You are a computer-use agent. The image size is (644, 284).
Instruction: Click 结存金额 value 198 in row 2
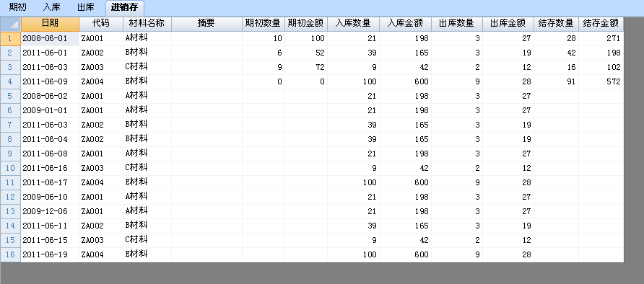click(601, 53)
